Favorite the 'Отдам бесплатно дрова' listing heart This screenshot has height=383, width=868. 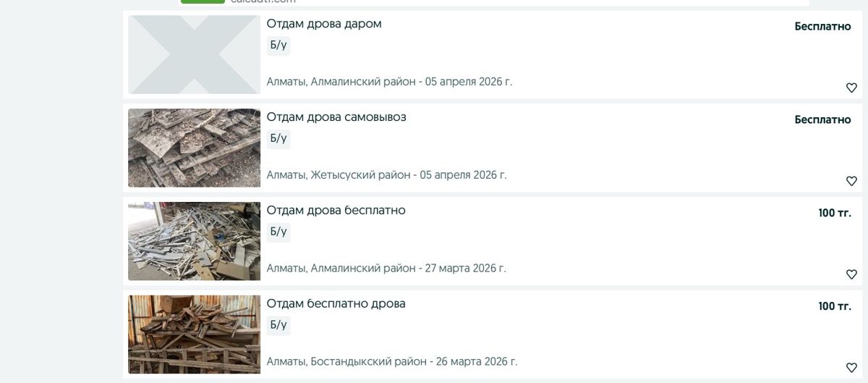851,368
